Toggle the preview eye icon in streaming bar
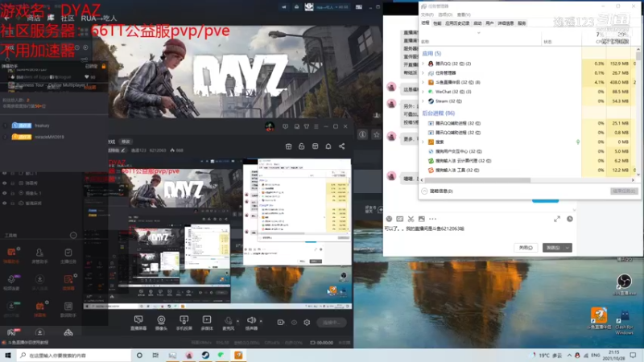Viewport: 644px width, 362px height. [x=294, y=323]
